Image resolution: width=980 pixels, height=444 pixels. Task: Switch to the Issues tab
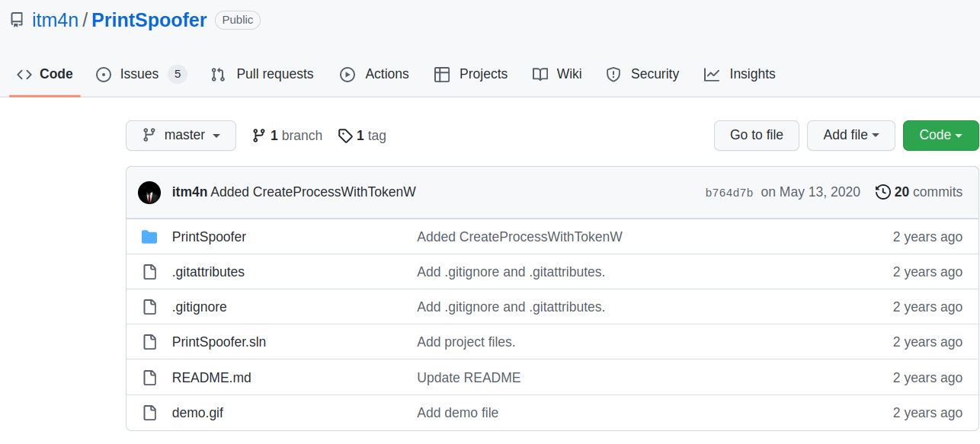pyautogui.click(x=140, y=74)
